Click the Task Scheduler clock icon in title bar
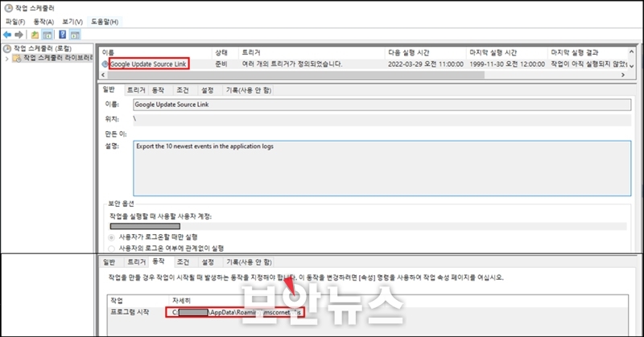644x337 pixels. coord(8,8)
